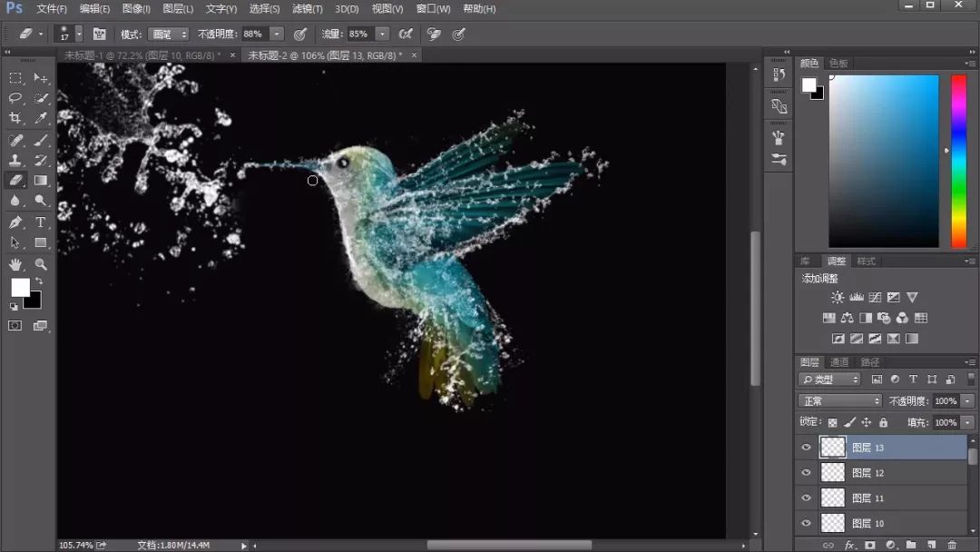Pick the Lasso tool
The height and width of the screenshot is (552, 980).
[x=15, y=98]
